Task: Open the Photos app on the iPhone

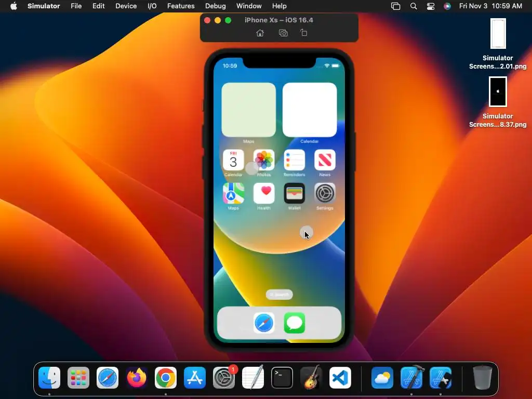Action: coord(263,160)
